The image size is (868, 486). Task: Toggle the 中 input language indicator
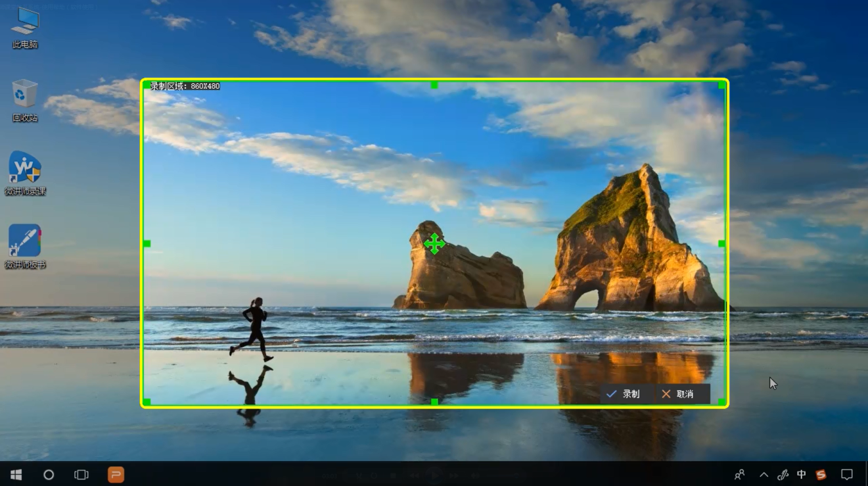(801, 474)
